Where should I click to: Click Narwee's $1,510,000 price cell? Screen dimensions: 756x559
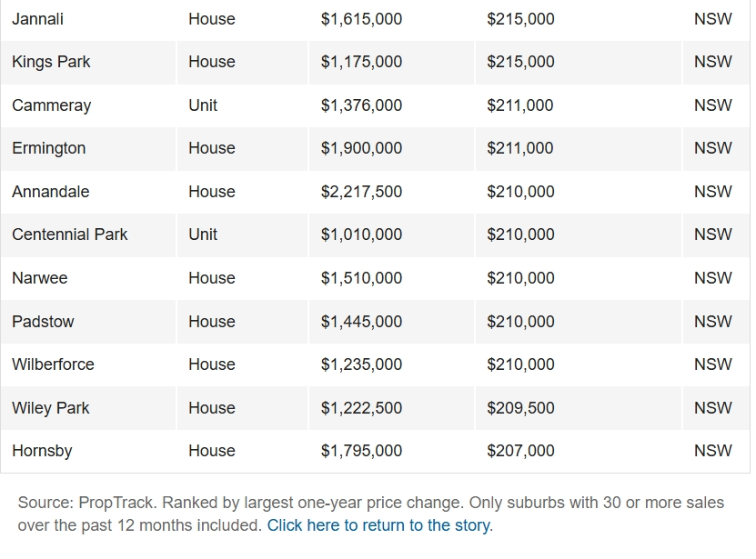coord(391,278)
